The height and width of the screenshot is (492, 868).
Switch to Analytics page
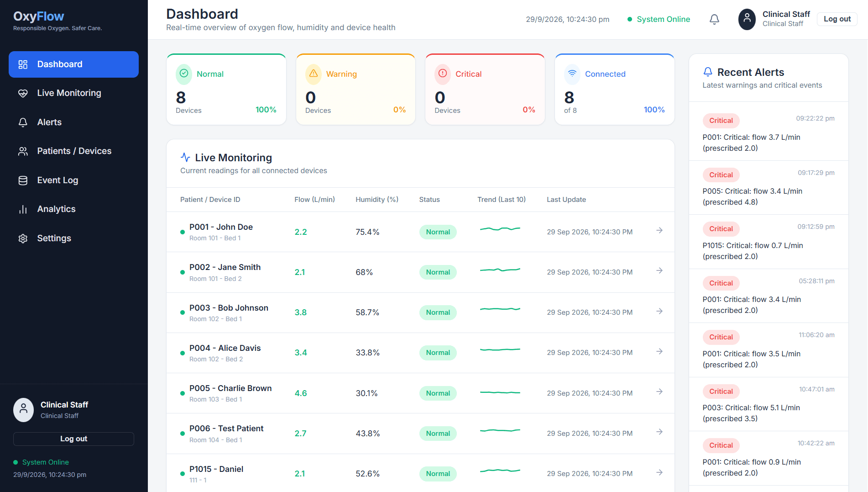[73, 209]
